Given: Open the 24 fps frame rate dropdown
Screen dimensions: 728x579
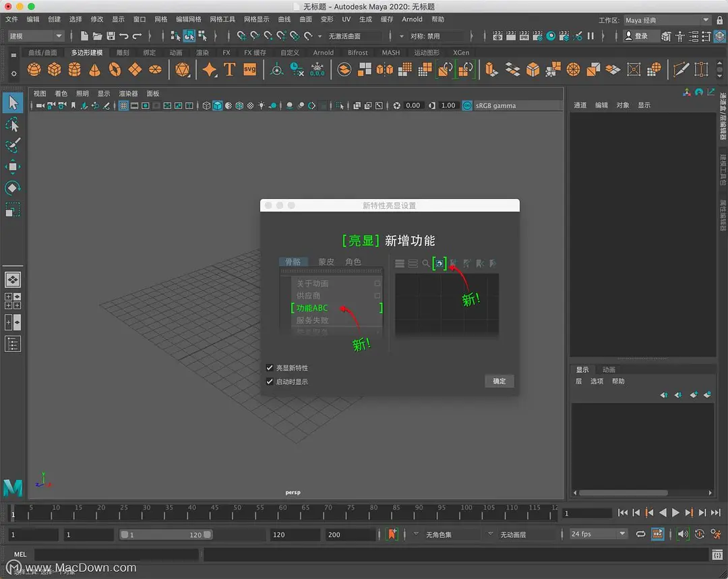Looking at the screenshot, I should tap(598, 535).
